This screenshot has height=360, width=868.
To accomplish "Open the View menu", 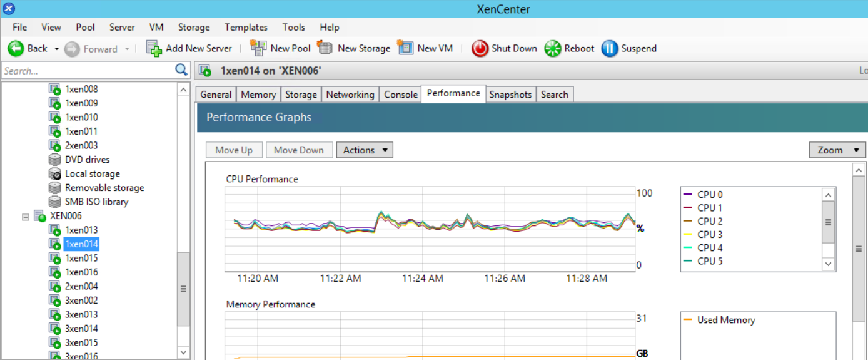I will click(x=51, y=27).
